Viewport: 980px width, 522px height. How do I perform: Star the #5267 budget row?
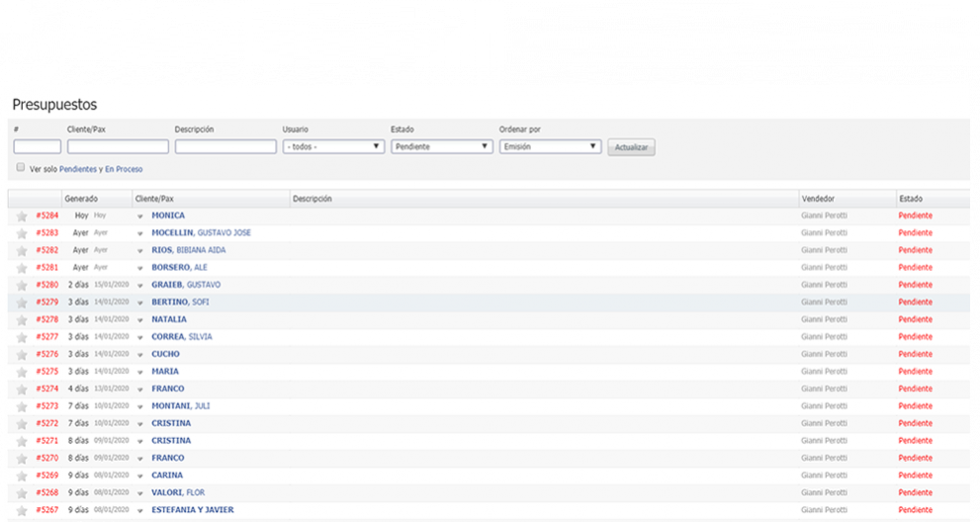click(21, 510)
